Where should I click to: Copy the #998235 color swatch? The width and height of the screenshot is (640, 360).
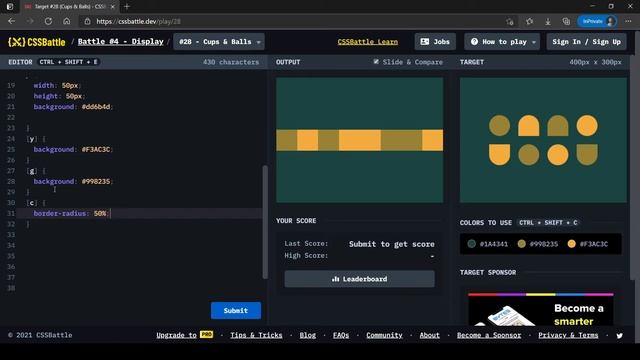(538, 244)
